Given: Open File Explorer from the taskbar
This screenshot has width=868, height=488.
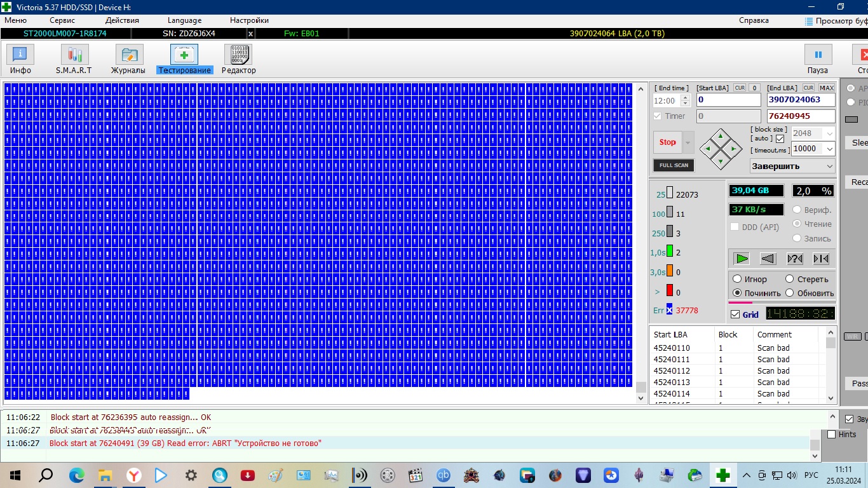Looking at the screenshot, I should click(x=105, y=475).
